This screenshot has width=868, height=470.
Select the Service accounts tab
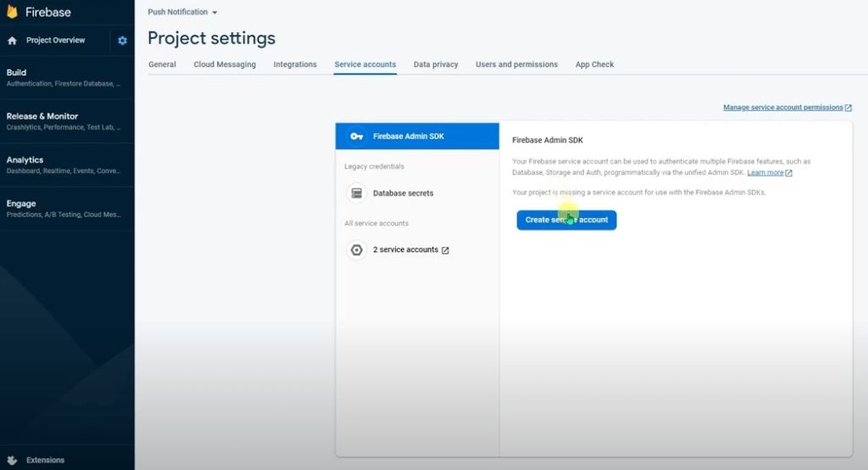coord(365,64)
